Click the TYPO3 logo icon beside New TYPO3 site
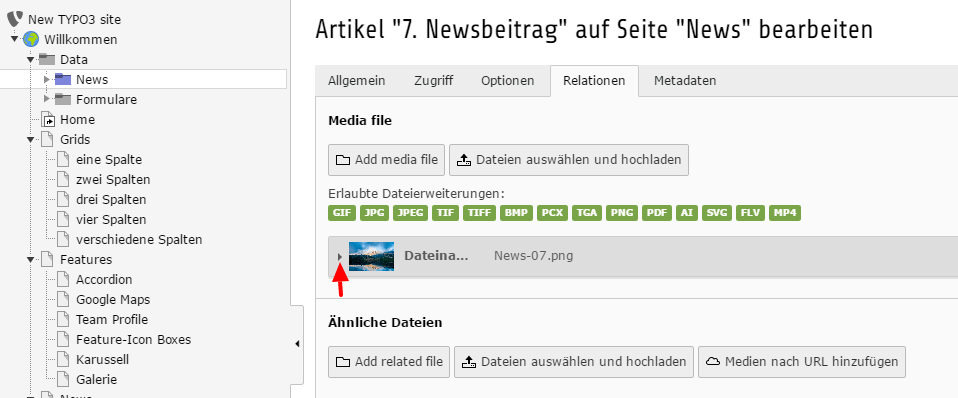 point(15,20)
